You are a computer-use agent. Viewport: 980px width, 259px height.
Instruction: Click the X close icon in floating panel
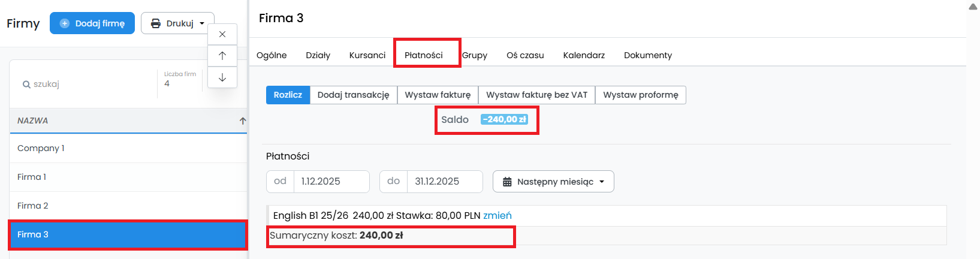pyautogui.click(x=222, y=34)
